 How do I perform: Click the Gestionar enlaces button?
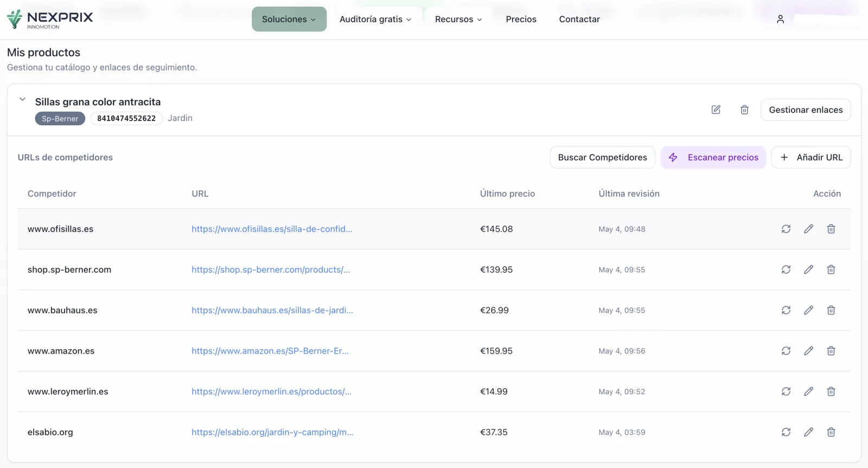click(x=806, y=110)
